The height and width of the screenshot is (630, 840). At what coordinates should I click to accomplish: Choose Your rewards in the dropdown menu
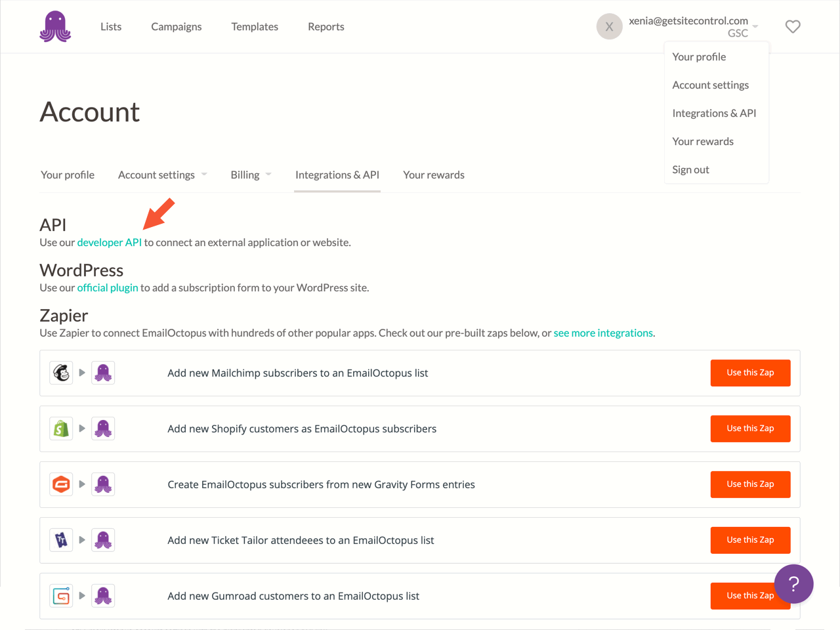703,141
